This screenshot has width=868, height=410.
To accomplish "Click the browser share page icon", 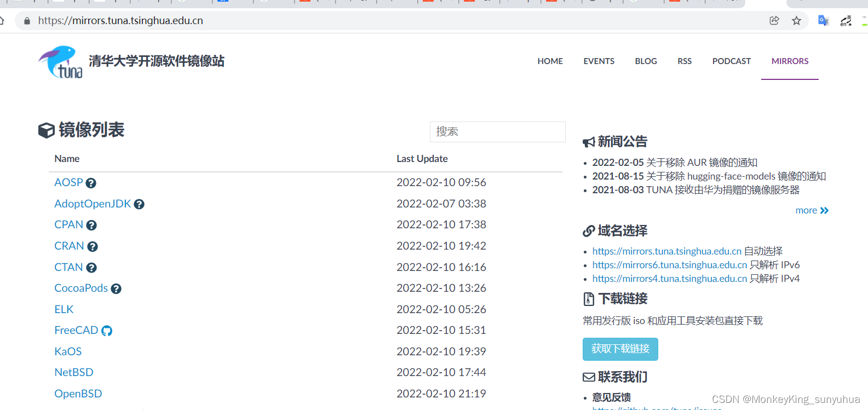I will pyautogui.click(x=774, y=21).
